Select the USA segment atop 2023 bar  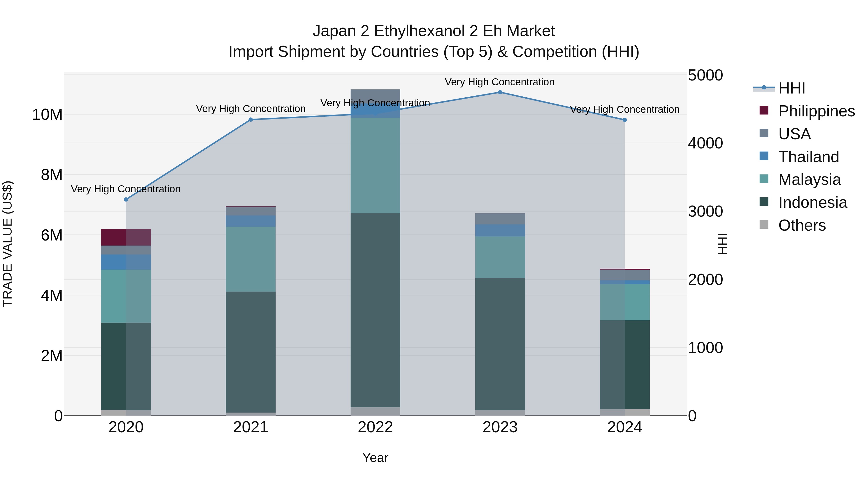[500, 219]
